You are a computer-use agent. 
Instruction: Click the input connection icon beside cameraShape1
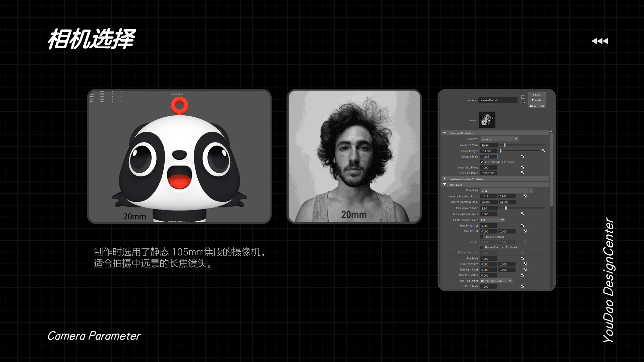(523, 97)
